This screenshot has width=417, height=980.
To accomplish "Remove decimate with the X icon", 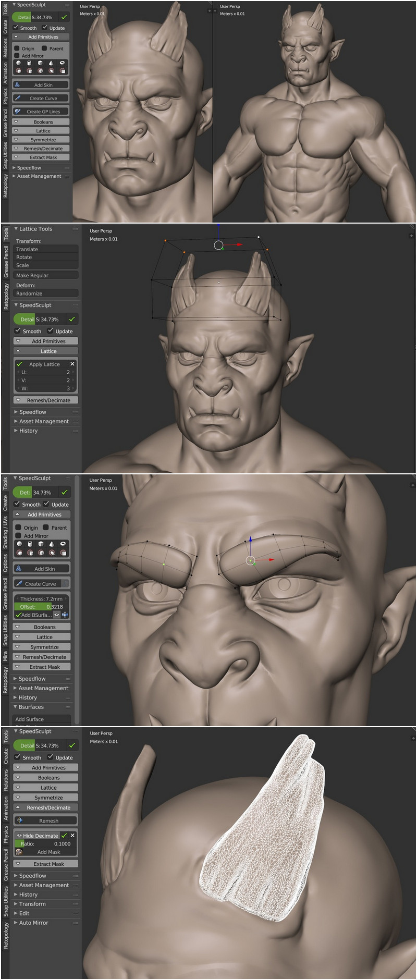I will (x=72, y=835).
